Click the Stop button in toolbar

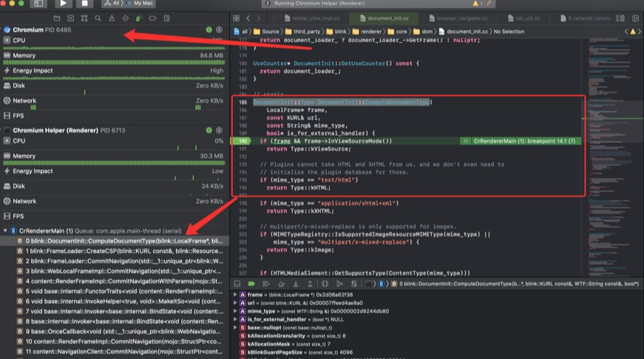click(84, 3)
